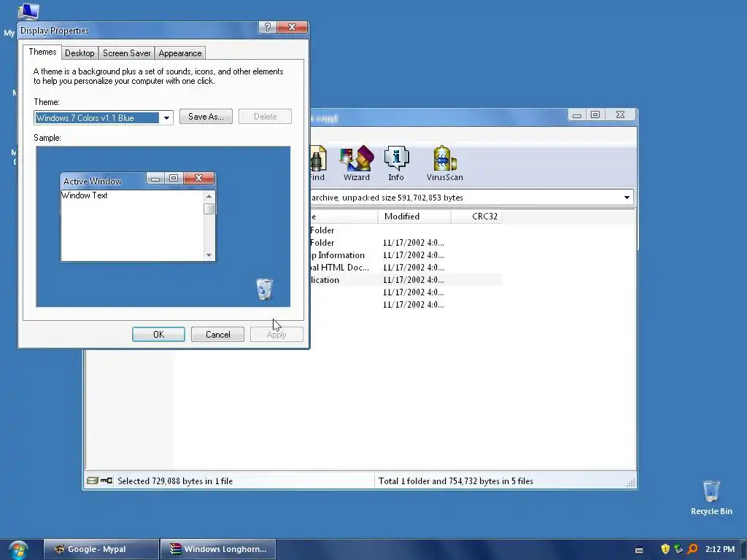This screenshot has height=560, width=747.
Task: Click the keyboard tray icon
Action: 639,550
